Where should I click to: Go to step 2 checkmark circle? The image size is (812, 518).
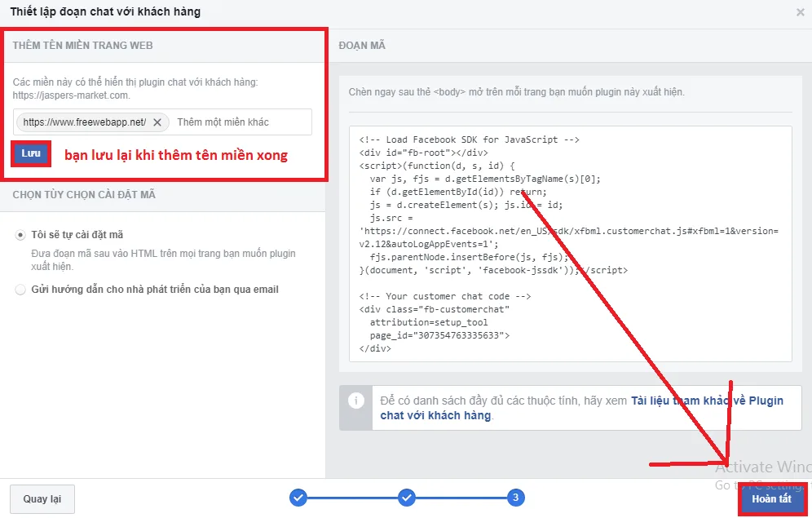point(407,498)
